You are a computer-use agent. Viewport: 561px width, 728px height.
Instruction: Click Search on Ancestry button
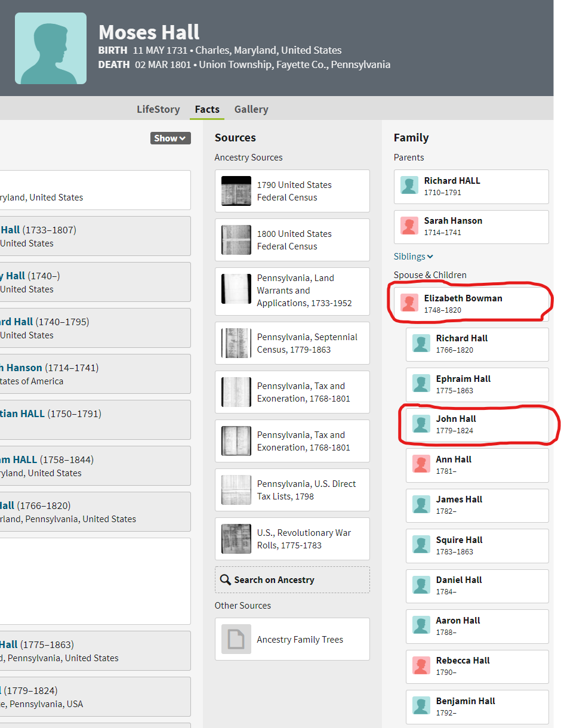coord(292,580)
